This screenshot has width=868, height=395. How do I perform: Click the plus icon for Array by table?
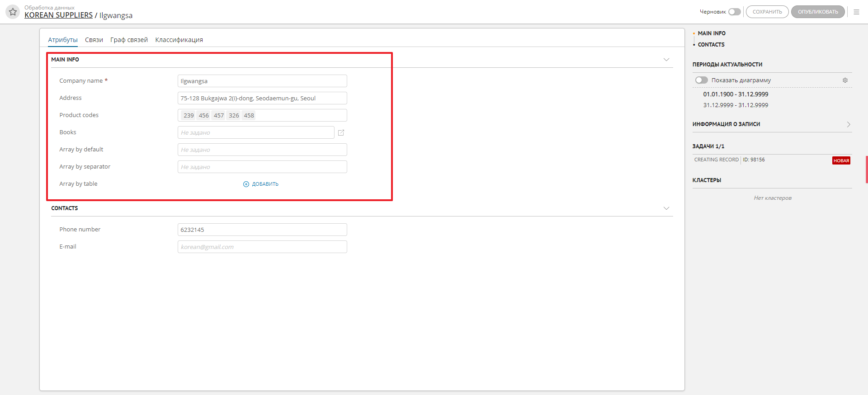(246, 184)
